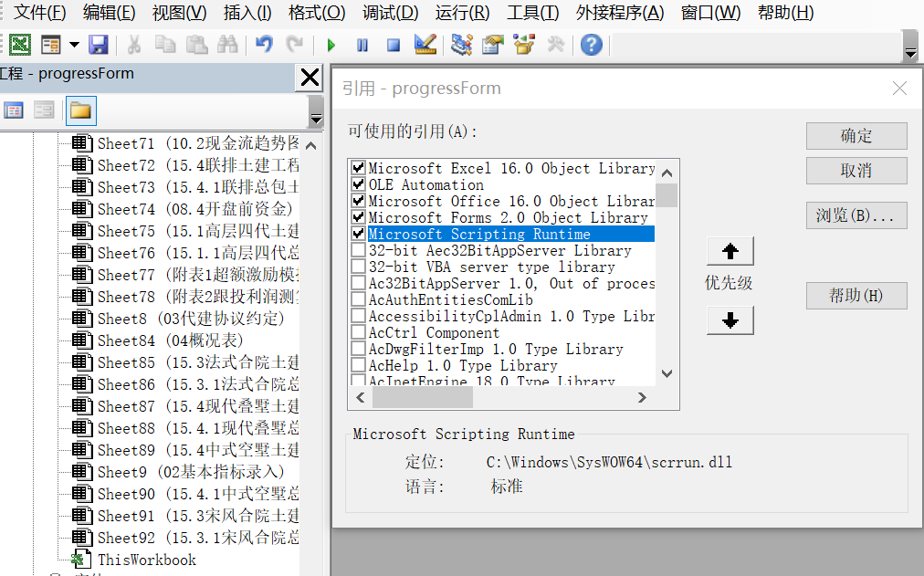Screen dimensions: 924x576
Task: Click the Insert UserForm toolbar icon
Action: (x=51, y=45)
